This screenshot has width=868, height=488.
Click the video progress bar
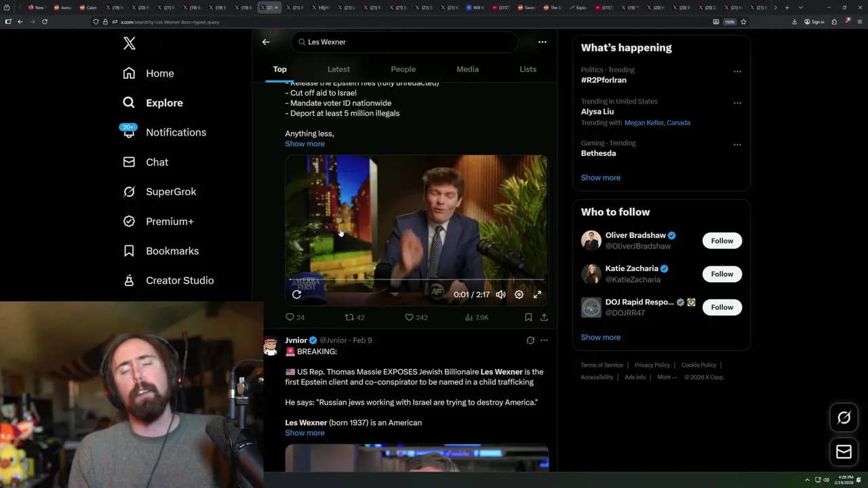pos(416,279)
